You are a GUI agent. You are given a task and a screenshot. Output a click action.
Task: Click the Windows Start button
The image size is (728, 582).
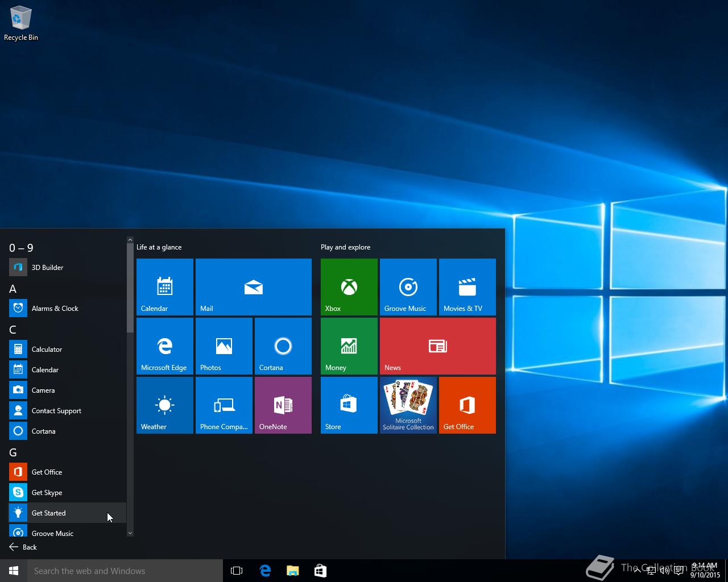click(x=14, y=571)
